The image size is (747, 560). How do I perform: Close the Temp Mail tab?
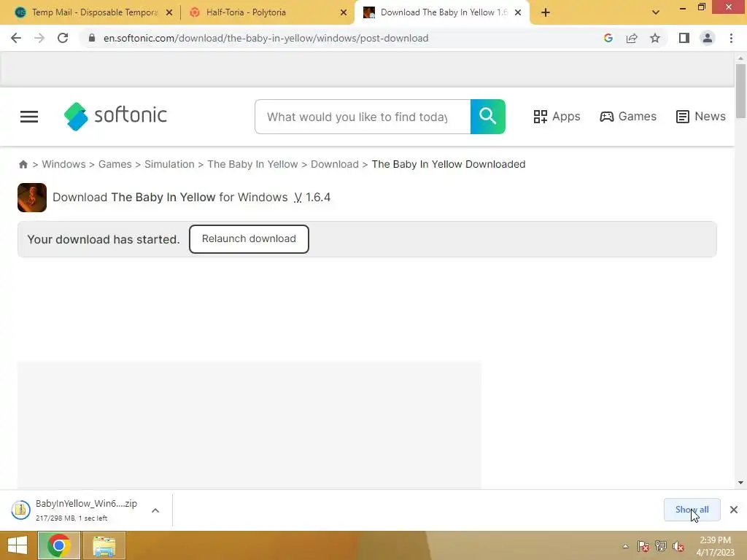click(x=169, y=12)
